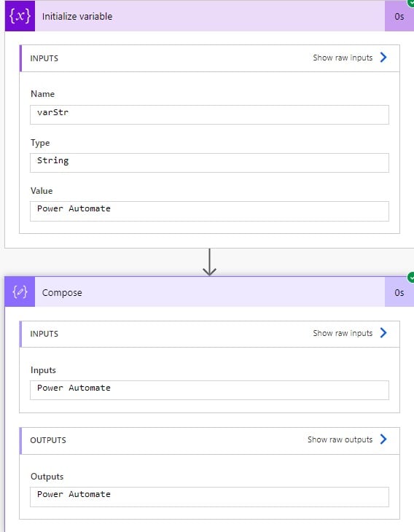Select the Compose Outputs field value

point(209,497)
